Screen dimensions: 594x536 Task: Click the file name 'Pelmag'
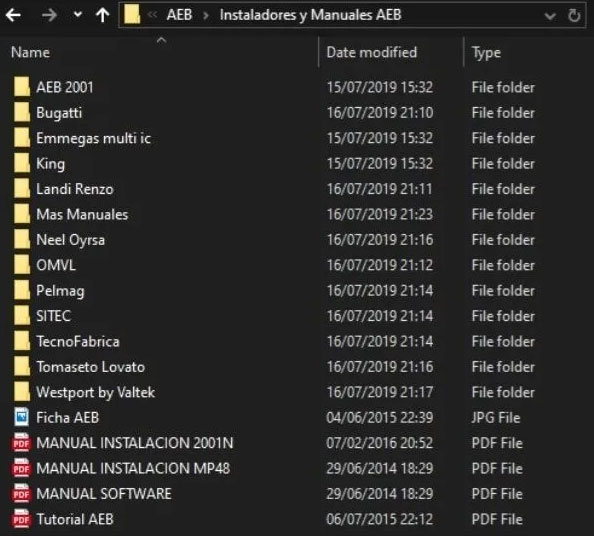pyautogui.click(x=61, y=291)
